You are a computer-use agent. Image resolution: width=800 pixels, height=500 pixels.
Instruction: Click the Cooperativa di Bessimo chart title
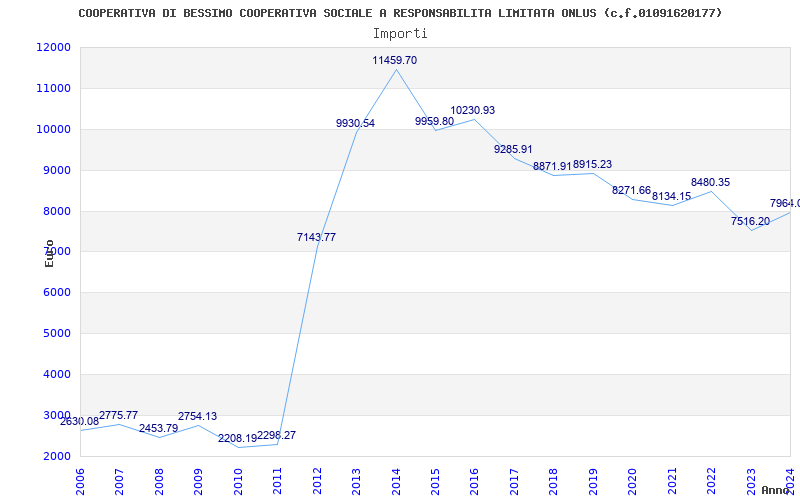[x=401, y=13]
